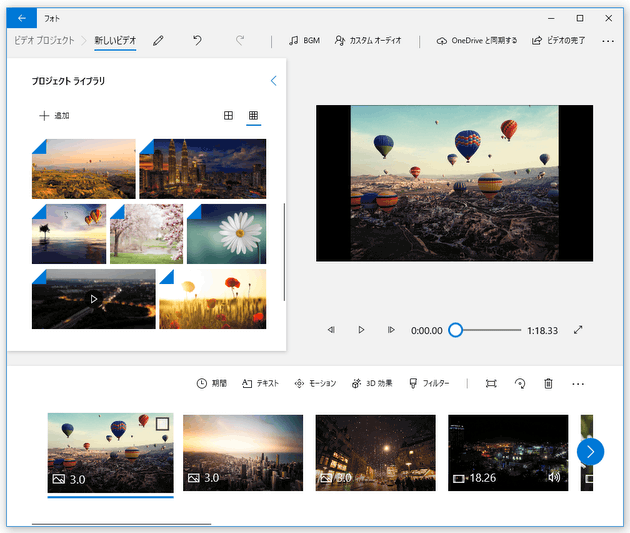Open the BGM music options

[x=304, y=41]
